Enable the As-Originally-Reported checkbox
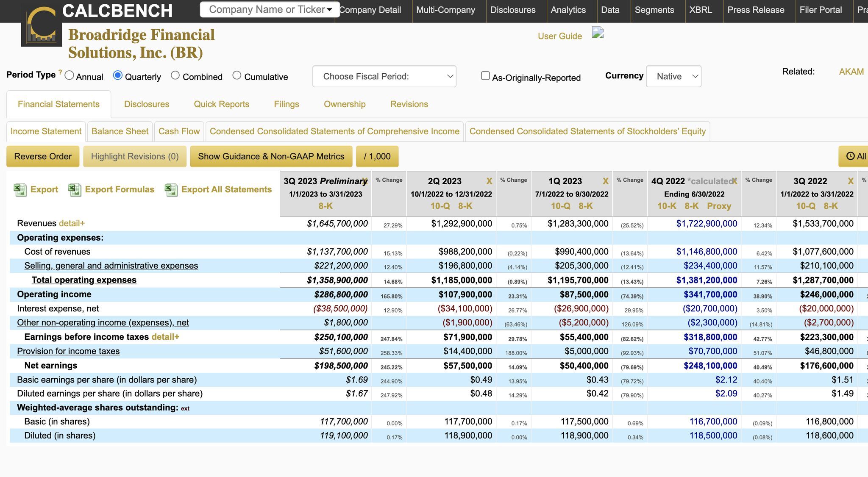The width and height of the screenshot is (868, 477). pyautogui.click(x=485, y=76)
